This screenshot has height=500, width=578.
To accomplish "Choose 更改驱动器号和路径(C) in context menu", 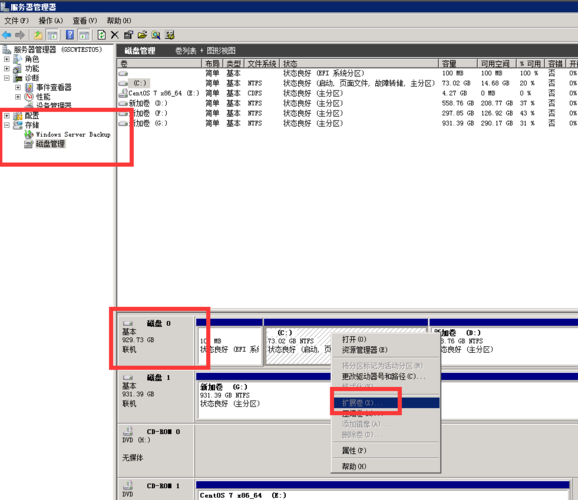I will [x=386, y=376].
